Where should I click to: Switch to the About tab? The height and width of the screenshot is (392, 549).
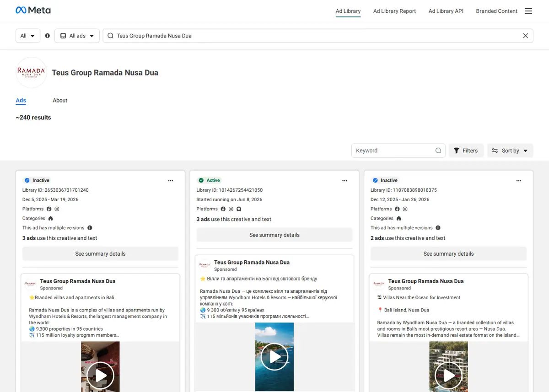point(60,101)
